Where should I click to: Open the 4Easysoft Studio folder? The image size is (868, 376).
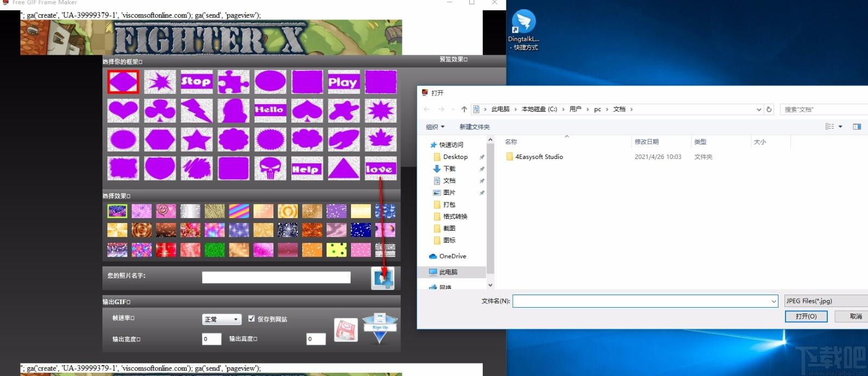pos(539,157)
